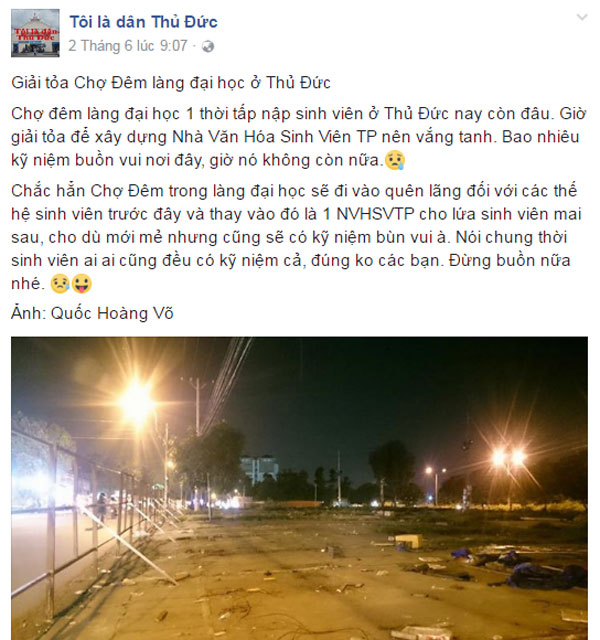Click the crying emoji after 'không còn nữa'

395,160
